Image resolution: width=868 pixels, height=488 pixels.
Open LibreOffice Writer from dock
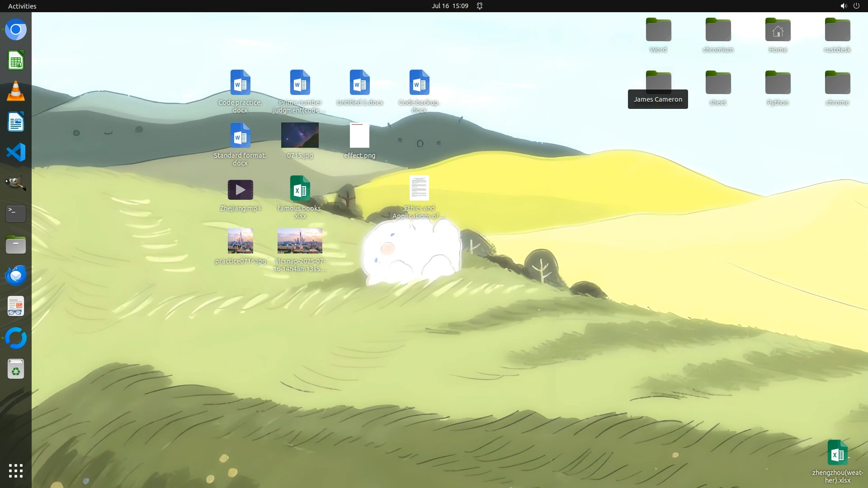[16, 122]
